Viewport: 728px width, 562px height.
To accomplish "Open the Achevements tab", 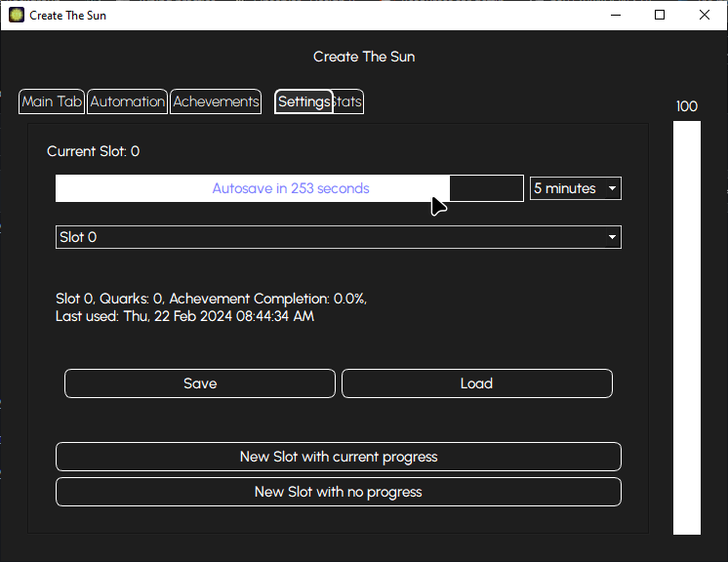I will [216, 101].
